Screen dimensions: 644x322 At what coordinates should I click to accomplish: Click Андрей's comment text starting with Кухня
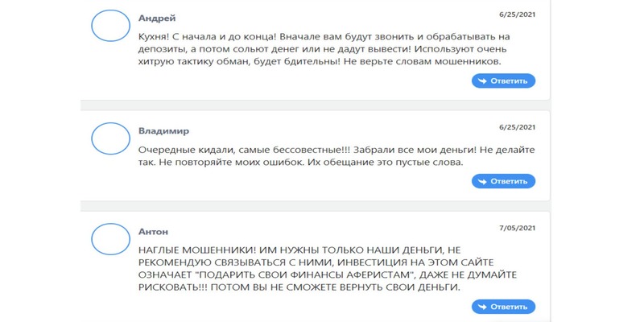[x=324, y=49]
